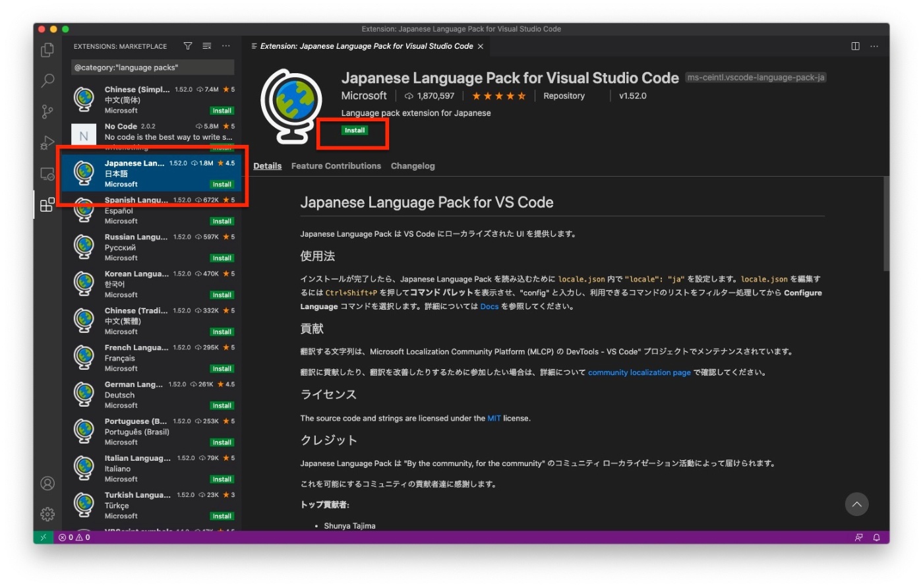This screenshot has width=923, height=588.
Task: Select the French Language Pack entry
Action: [x=152, y=358]
